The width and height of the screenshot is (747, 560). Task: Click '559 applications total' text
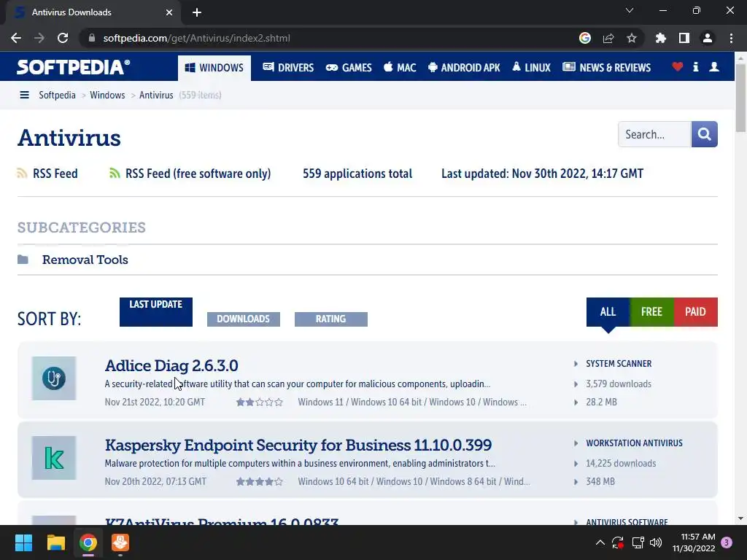(x=357, y=174)
